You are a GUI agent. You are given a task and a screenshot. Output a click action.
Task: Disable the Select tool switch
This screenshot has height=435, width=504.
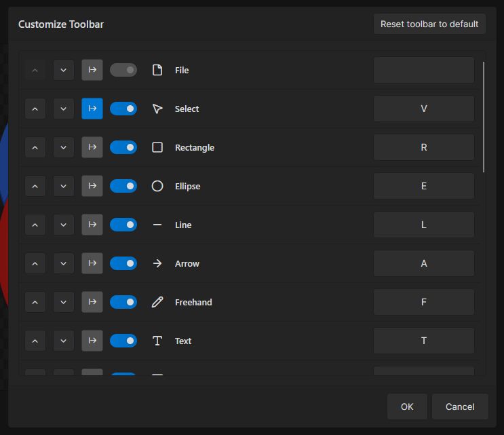pos(123,109)
